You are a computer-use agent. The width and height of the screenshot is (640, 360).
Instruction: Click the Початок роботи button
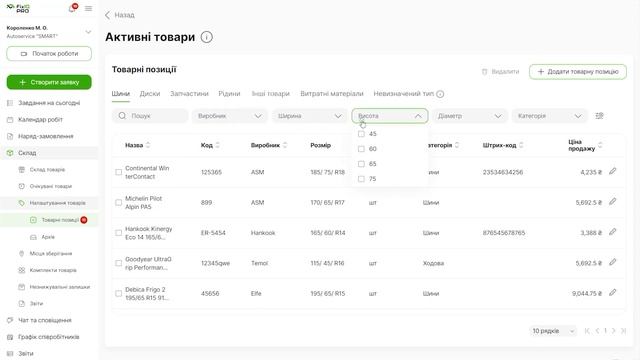click(x=49, y=54)
